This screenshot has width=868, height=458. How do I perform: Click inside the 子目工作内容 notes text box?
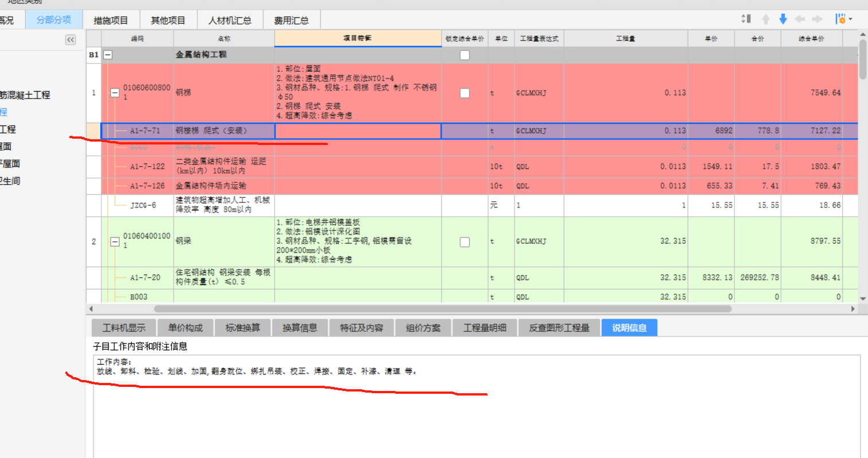point(476,406)
